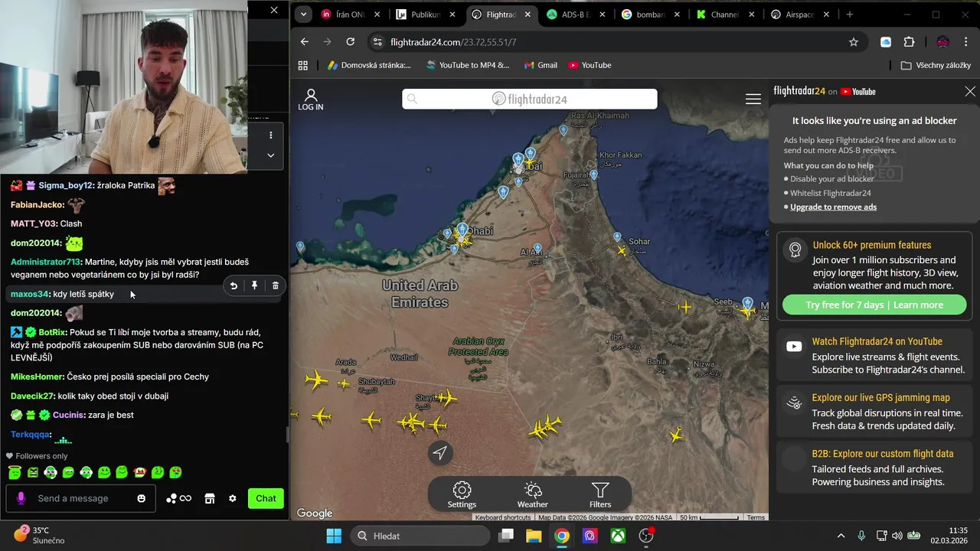Viewport: 980px width, 551px height.
Task: Select the airport pin at Seeb
Action: click(747, 304)
